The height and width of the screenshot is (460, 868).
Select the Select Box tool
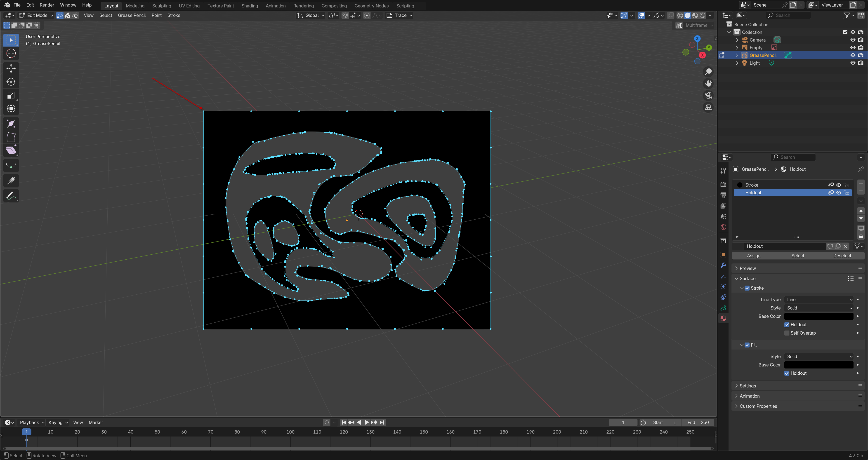pos(11,40)
